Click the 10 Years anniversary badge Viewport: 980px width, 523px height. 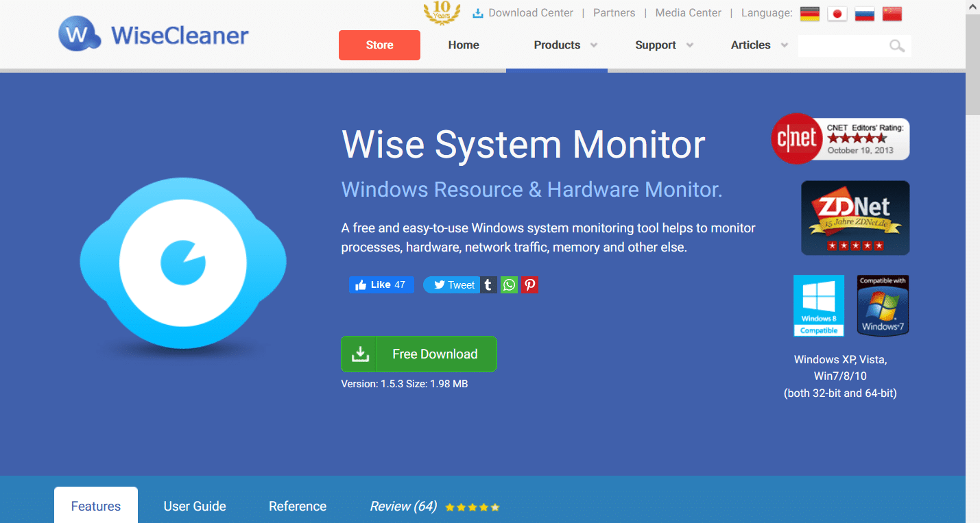click(x=442, y=12)
